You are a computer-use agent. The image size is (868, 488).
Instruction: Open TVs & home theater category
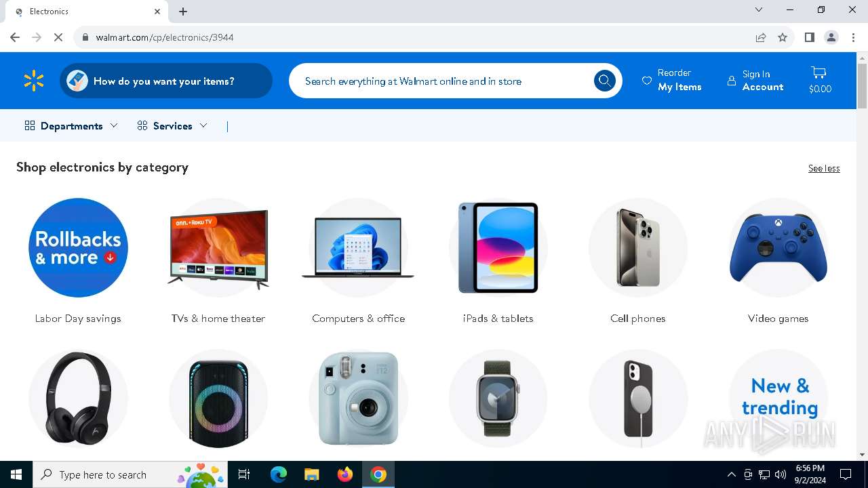point(218,261)
